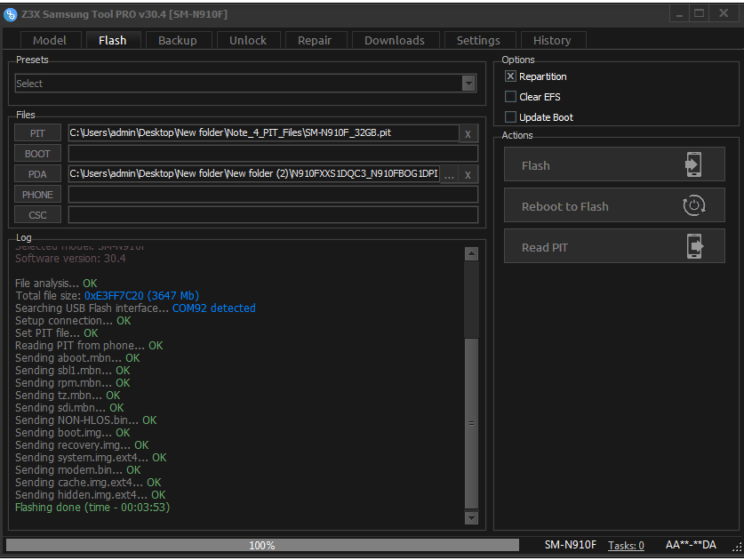Click the phone icon on Flash button
Screen dimensions: 744x560
pyautogui.click(x=693, y=164)
